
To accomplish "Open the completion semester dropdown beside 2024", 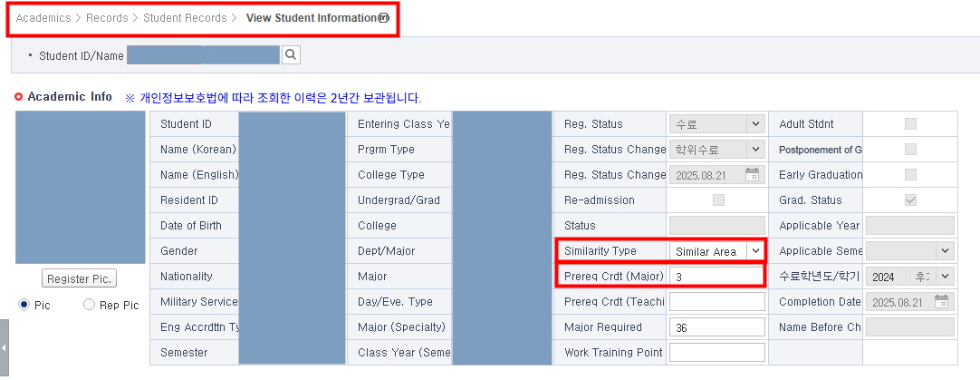I will [x=944, y=277].
